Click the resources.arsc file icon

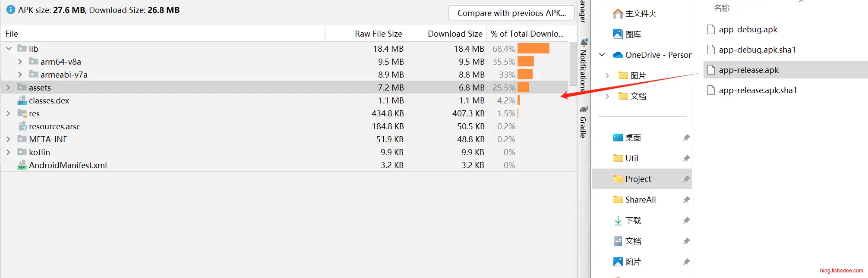pos(22,127)
